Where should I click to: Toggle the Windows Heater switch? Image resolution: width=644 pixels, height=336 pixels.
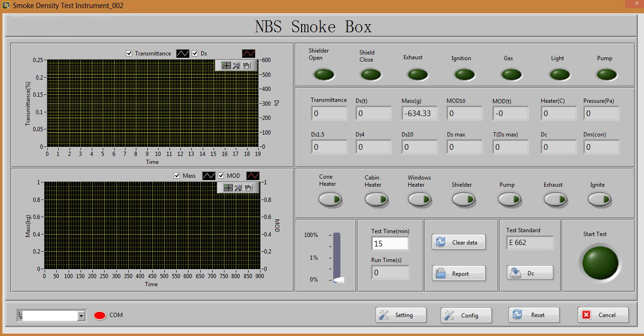(420, 200)
